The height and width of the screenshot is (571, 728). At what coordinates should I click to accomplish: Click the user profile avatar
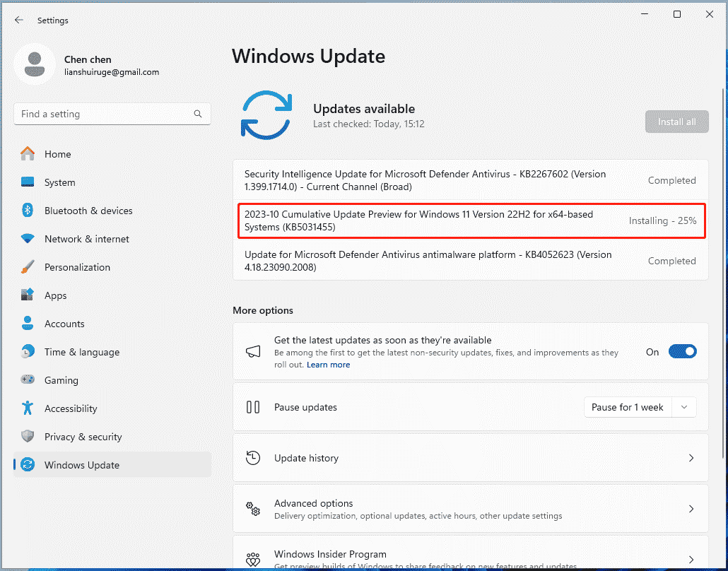click(35, 64)
